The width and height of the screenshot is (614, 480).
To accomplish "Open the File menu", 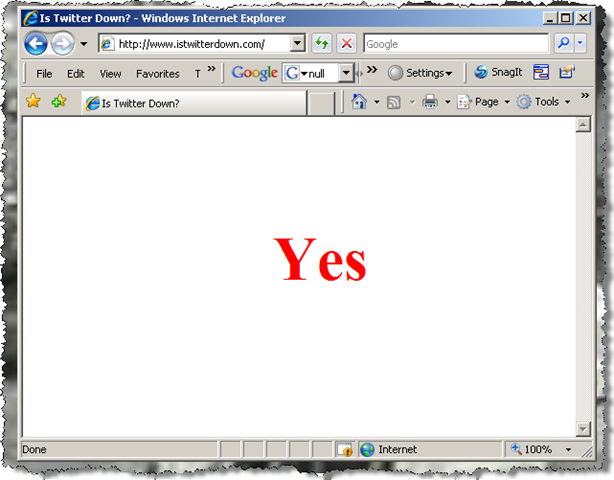I will click(x=44, y=74).
